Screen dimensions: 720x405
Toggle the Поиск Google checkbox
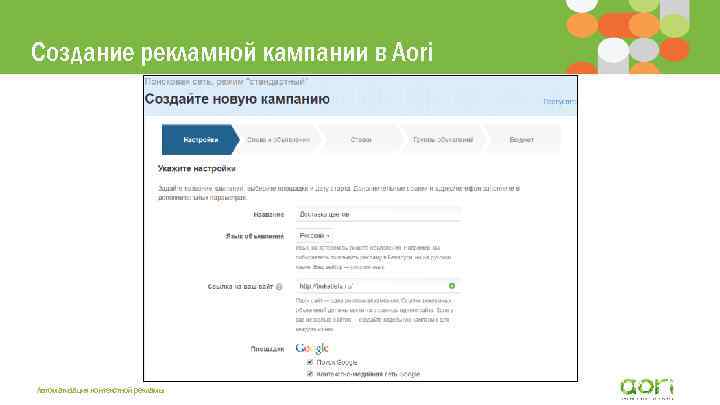coord(309,362)
